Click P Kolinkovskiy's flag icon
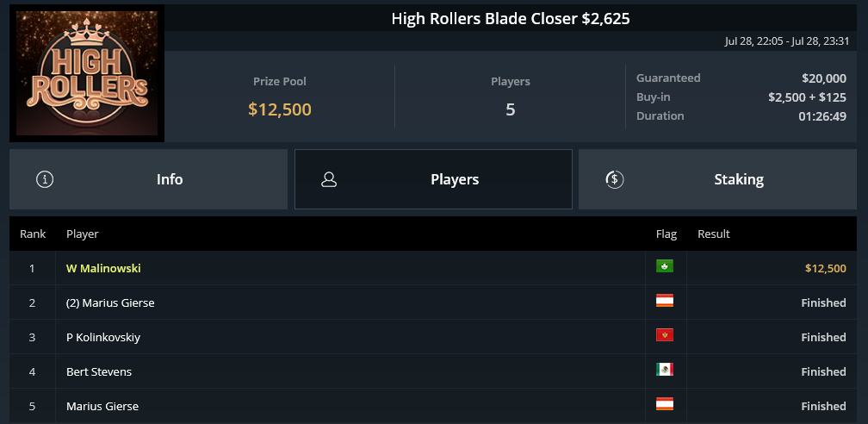The image size is (868, 424). coord(665,335)
